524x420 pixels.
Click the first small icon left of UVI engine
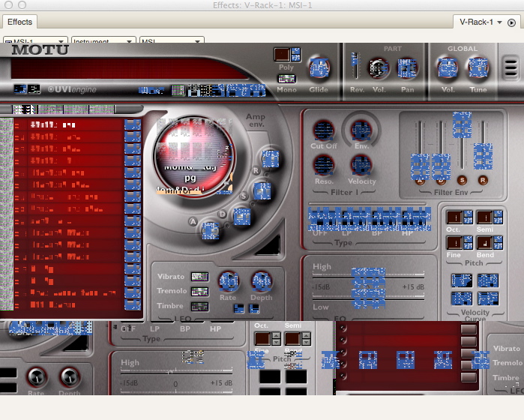(x=20, y=89)
